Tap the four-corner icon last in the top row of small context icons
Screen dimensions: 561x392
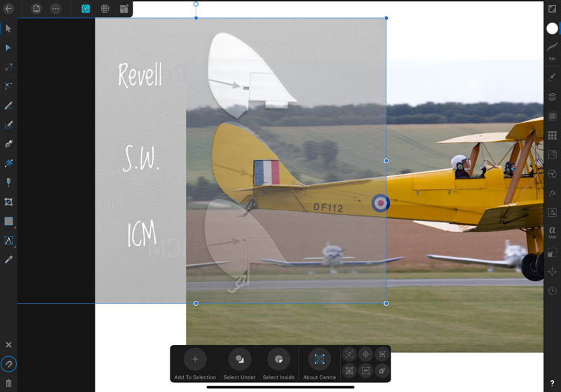tap(382, 354)
